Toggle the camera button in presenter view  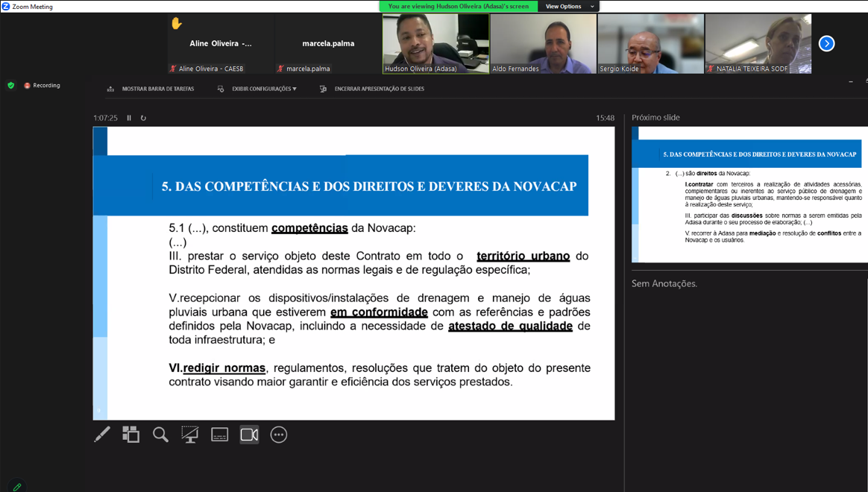tap(249, 435)
